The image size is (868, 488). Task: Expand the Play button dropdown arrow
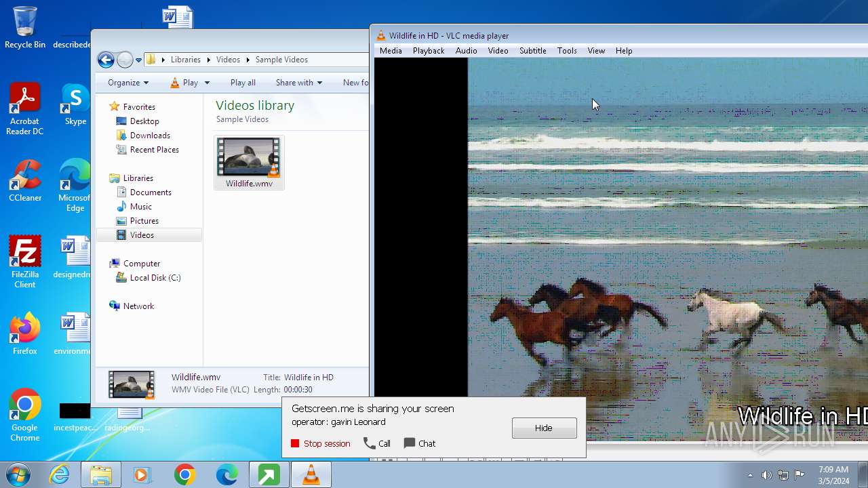click(207, 83)
